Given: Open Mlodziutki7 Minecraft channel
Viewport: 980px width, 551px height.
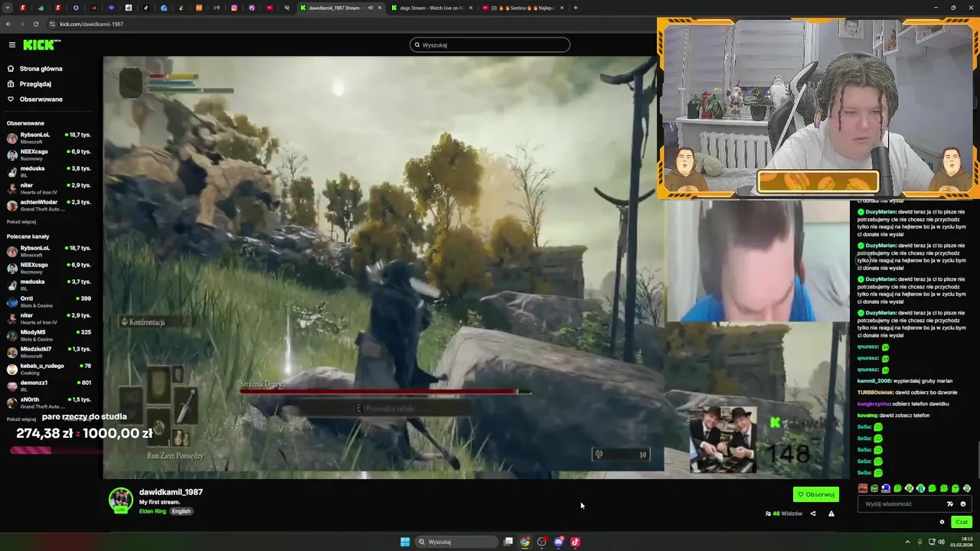Looking at the screenshot, I should coord(49,352).
